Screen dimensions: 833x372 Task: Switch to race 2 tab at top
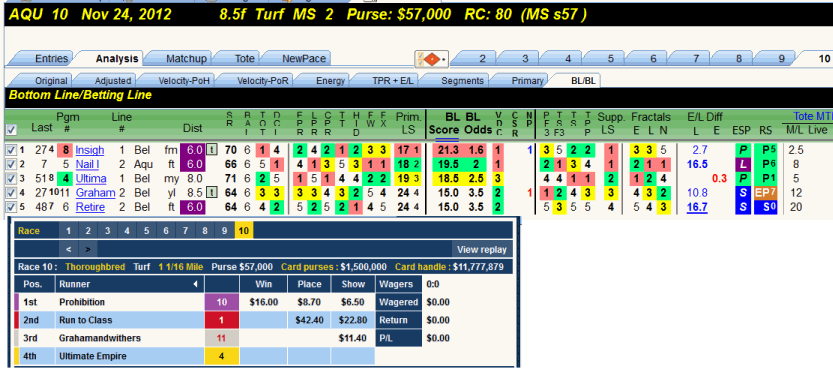475,58
